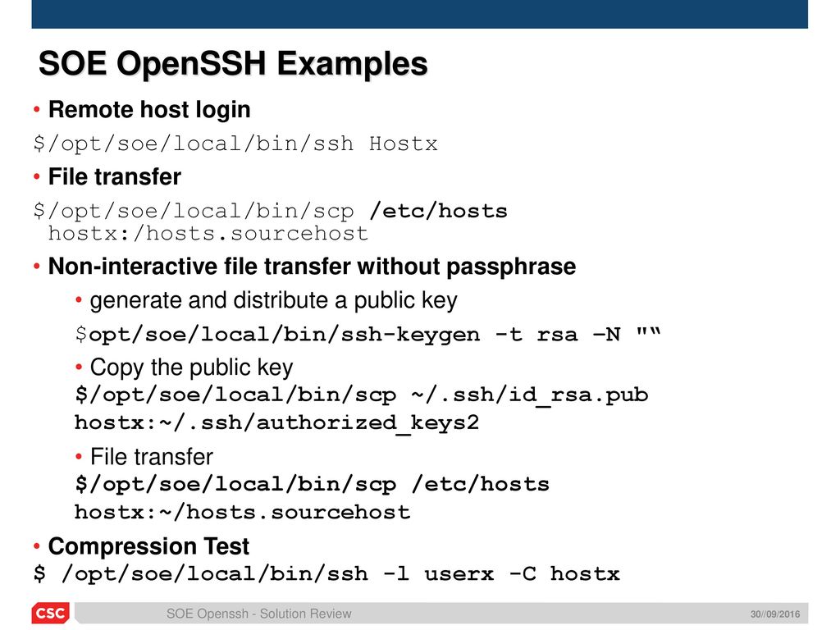Click the footer date "30//09/2016"
The height and width of the screenshot is (630, 840).
(x=774, y=614)
